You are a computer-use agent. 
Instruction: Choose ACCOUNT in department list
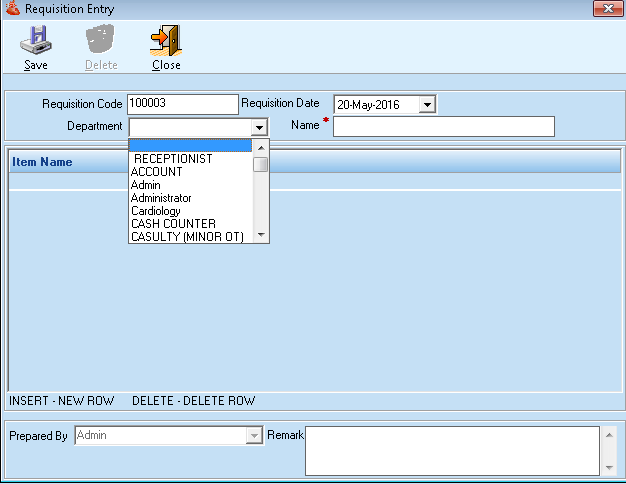coord(157,172)
